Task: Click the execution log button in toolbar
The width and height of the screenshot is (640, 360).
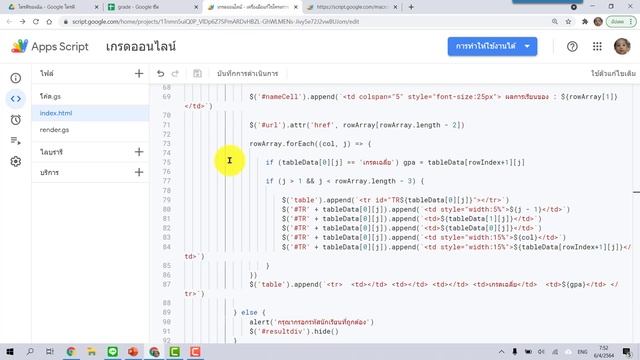Action: click(247, 73)
